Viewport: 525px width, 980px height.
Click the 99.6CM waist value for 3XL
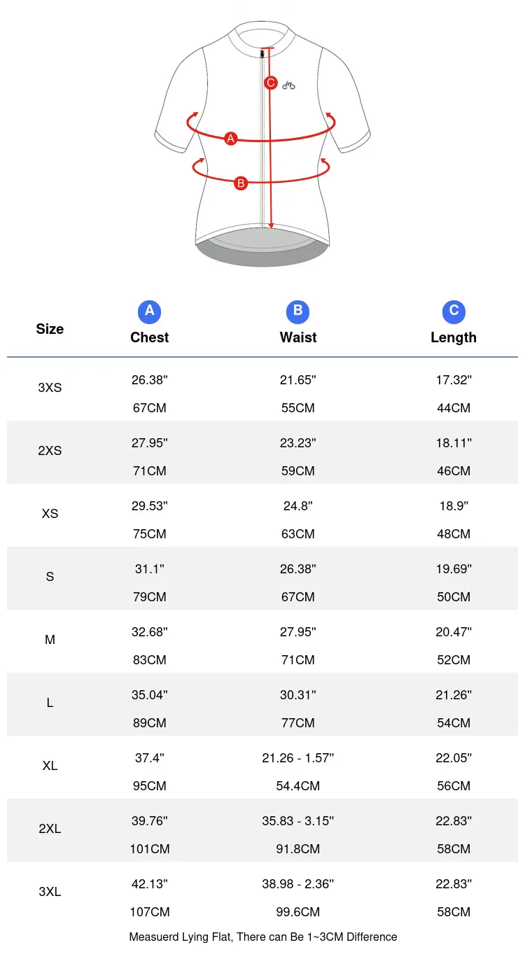[298, 912]
